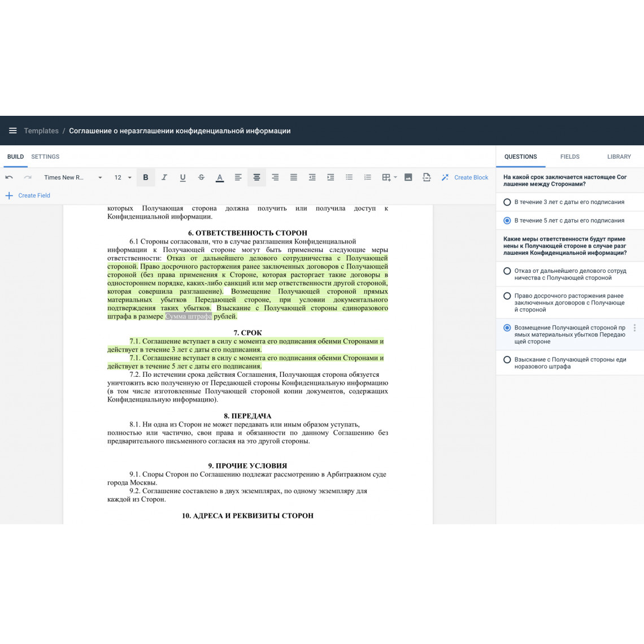Insert a bulleted list

point(349,177)
